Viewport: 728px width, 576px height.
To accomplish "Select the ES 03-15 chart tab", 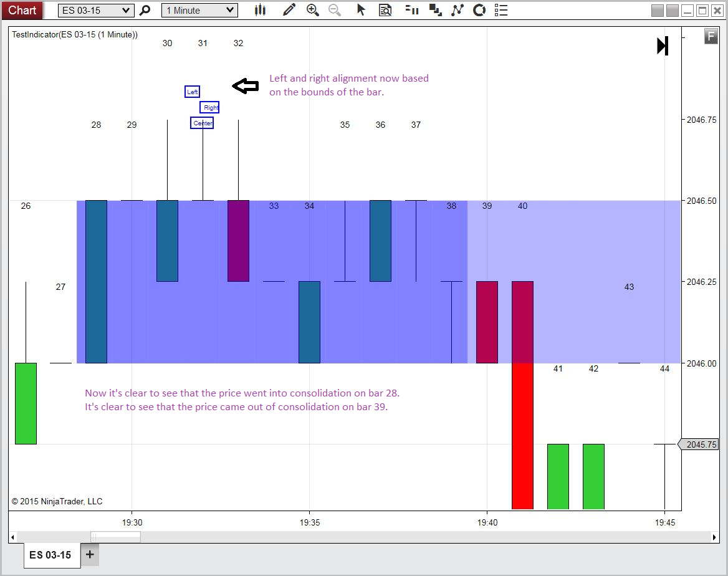I will point(50,555).
